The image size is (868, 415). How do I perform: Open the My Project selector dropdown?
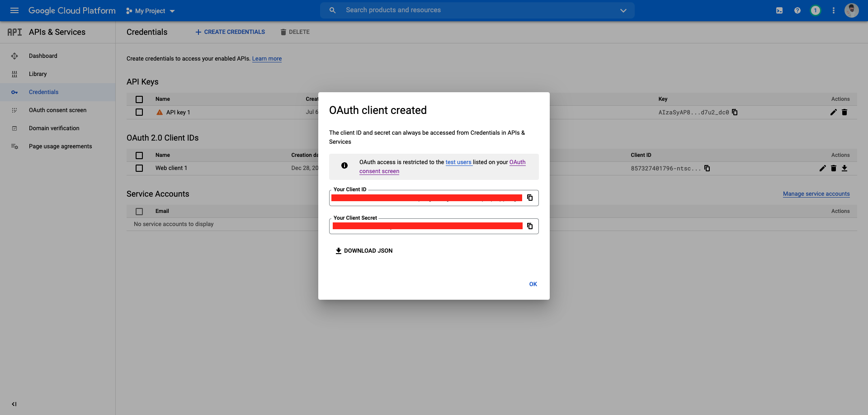[151, 11]
